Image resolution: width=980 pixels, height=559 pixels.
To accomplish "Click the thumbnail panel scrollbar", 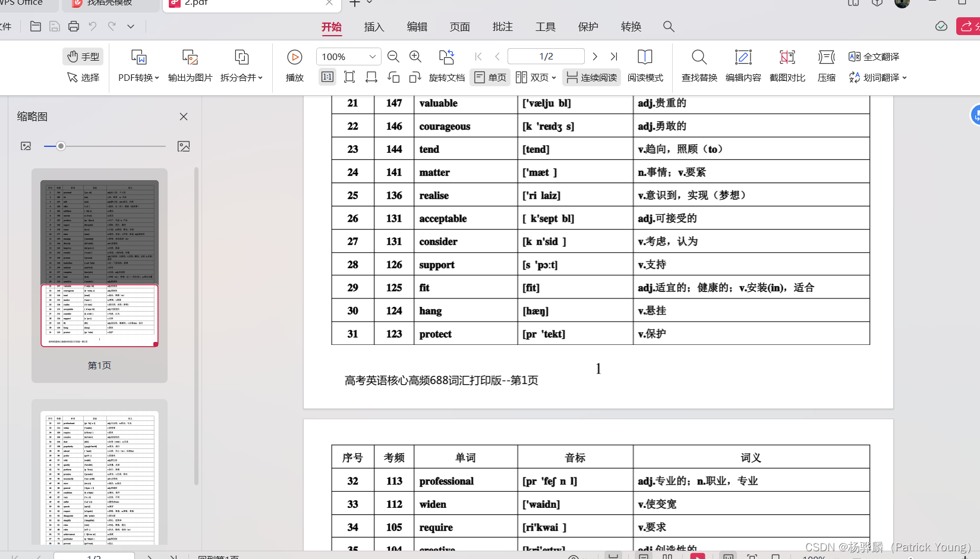I will coord(196,326).
